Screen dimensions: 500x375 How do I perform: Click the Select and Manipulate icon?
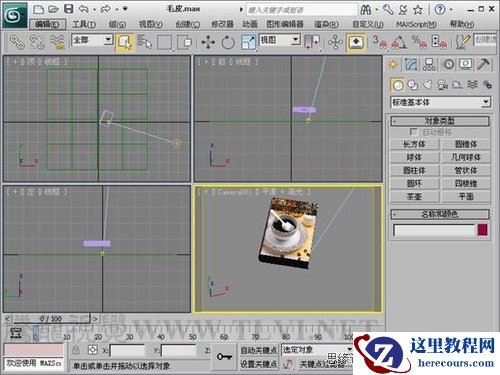click(335, 42)
